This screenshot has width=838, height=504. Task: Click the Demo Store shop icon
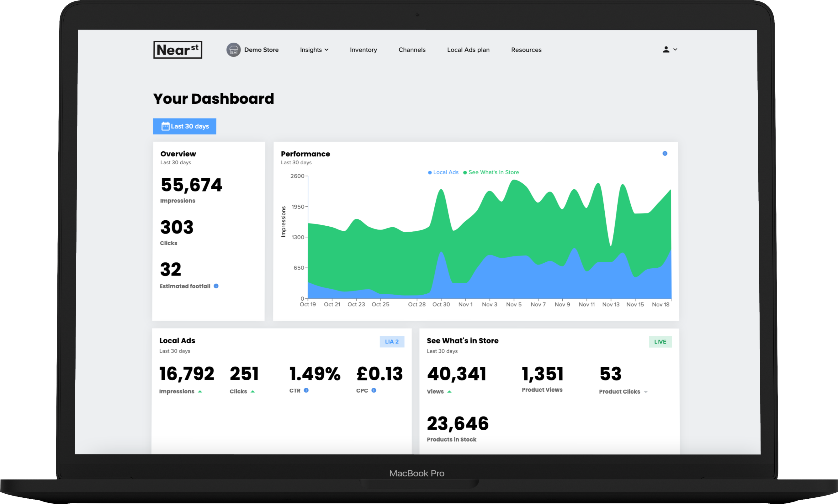click(233, 50)
